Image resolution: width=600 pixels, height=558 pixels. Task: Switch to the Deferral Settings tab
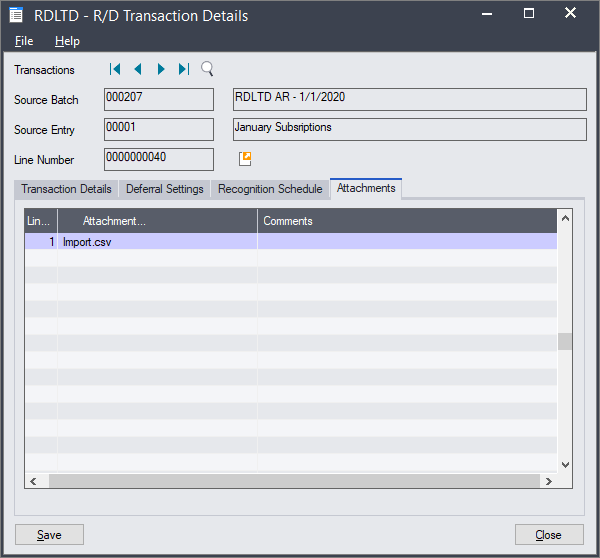point(165,189)
